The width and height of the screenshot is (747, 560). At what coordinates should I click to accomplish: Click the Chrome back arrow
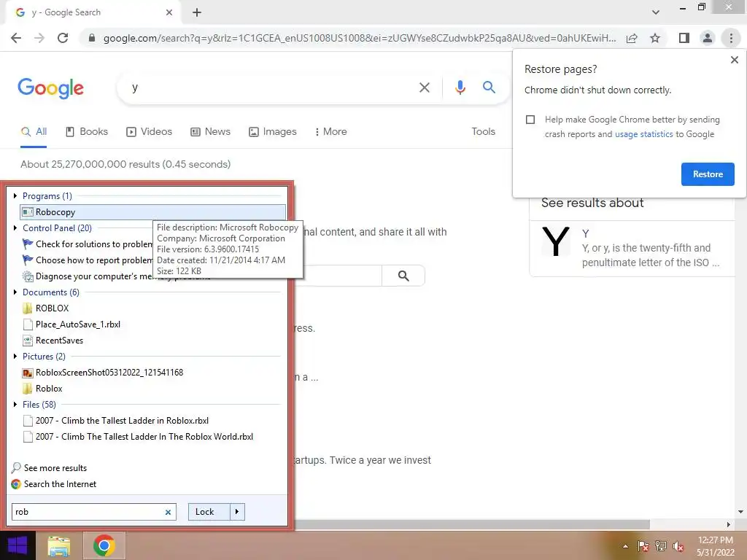(x=16, y=38)
